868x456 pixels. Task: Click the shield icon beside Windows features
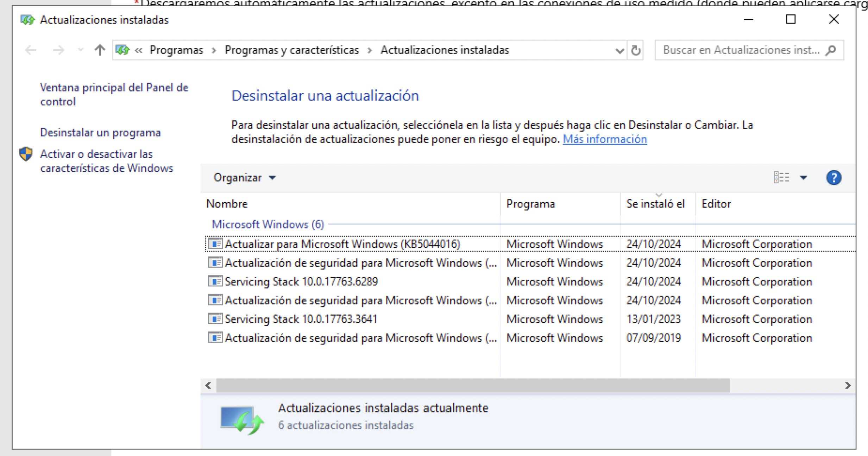click(26, 154)
